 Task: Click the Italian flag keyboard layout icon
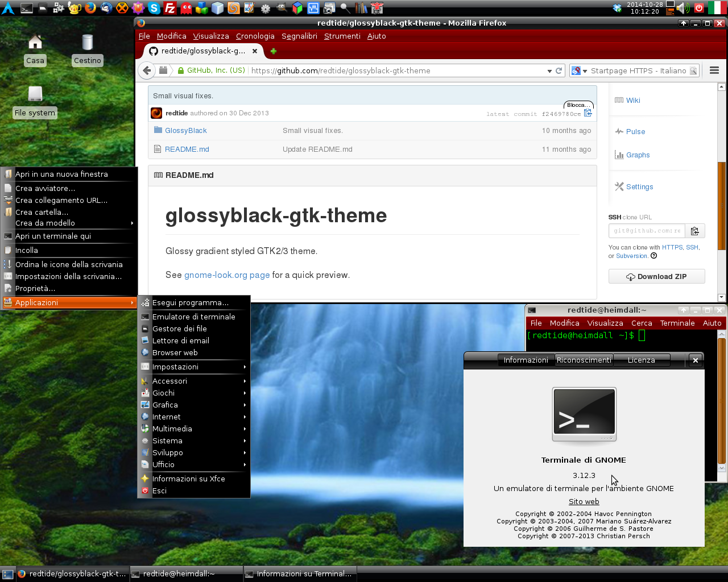(x=717, y=8)
